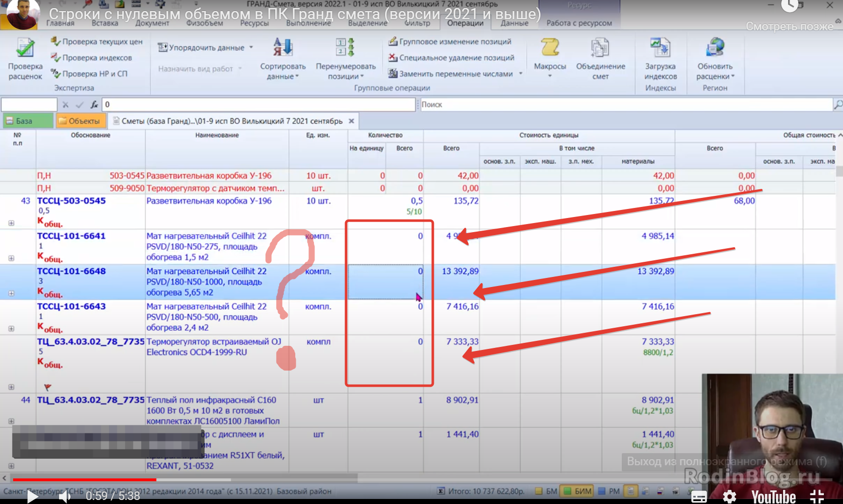Click the formula bar cancel X icon
Screen dimensions: 843x504
coord(66,105)
